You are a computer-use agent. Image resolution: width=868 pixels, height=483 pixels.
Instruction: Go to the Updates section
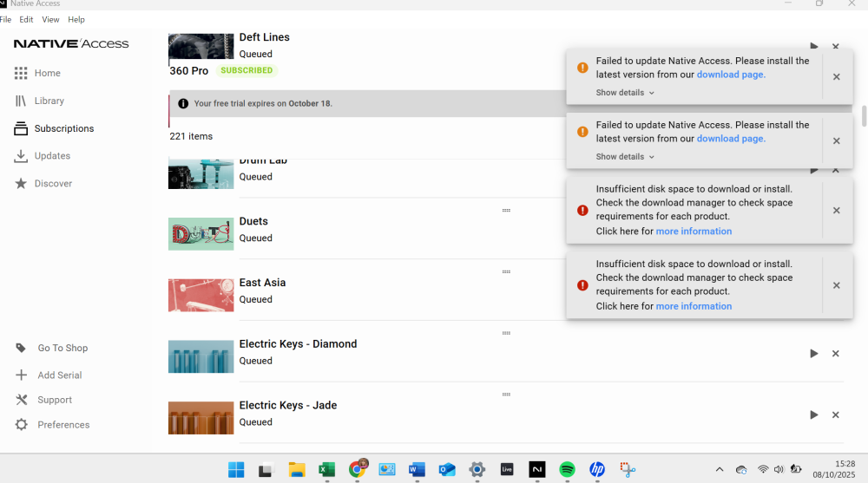[x=42, y=156]
